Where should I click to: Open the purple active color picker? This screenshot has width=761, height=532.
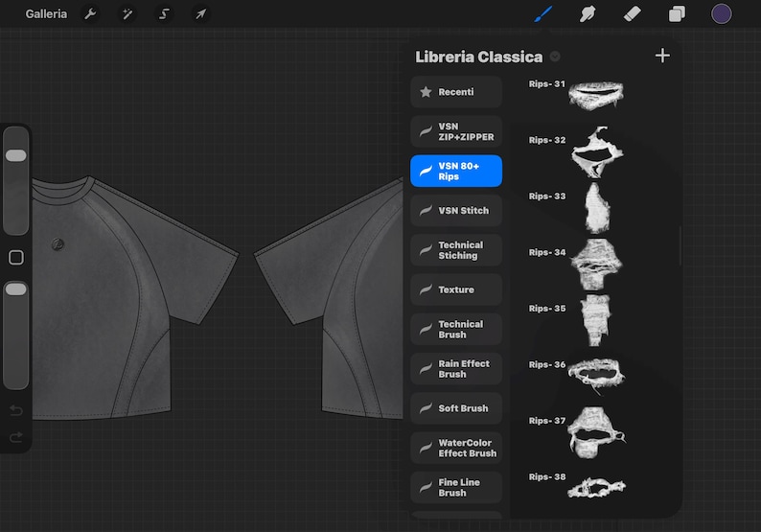click(721, 14)
